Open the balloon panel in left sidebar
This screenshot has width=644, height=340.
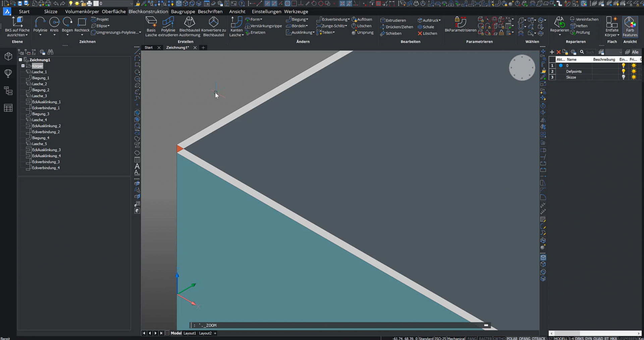(8, 73)
